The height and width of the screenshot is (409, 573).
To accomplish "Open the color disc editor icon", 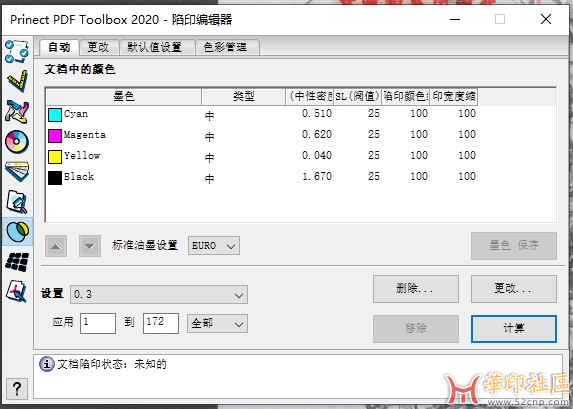I will [17, 141].
